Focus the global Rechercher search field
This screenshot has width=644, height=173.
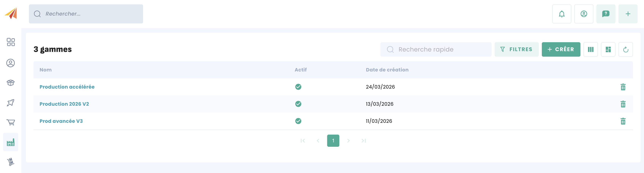click(x=86, y=14)
